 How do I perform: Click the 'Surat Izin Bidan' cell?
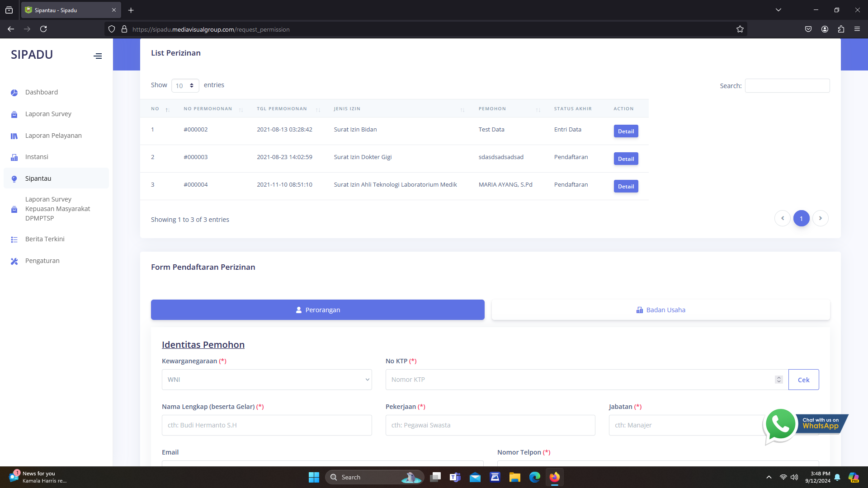click(355, 129)
